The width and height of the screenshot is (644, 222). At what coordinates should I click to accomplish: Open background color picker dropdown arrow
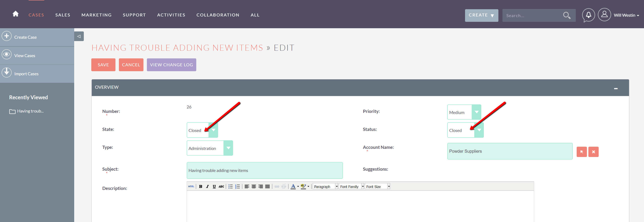point(308,186)
